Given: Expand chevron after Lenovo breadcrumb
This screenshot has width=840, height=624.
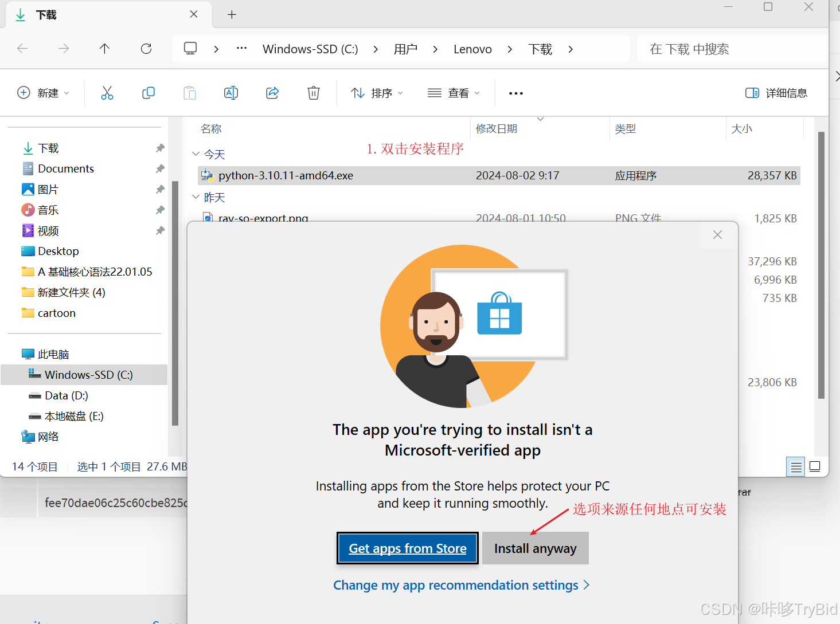Looking at the screenshot, I should tap(510, 49).
